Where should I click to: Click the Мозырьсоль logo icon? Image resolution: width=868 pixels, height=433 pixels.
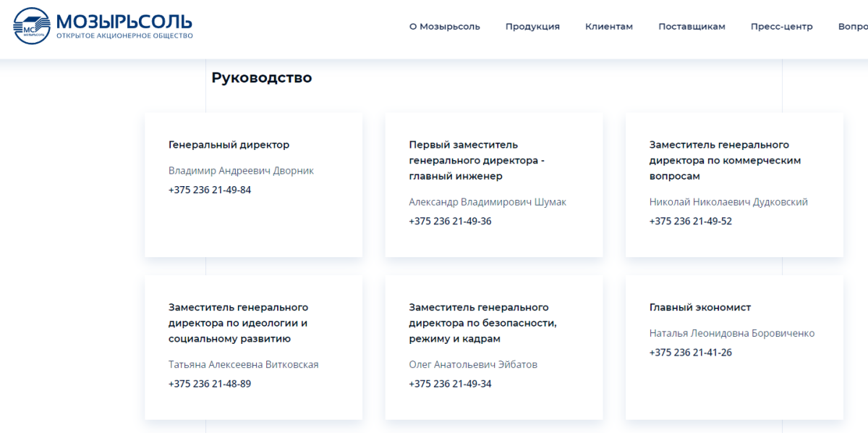pos(32,26)
